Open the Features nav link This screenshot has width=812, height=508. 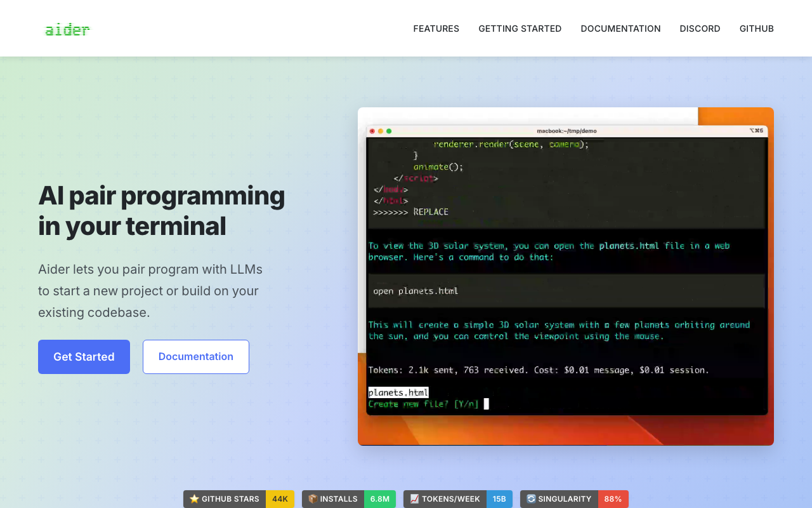tap(436, 29)
